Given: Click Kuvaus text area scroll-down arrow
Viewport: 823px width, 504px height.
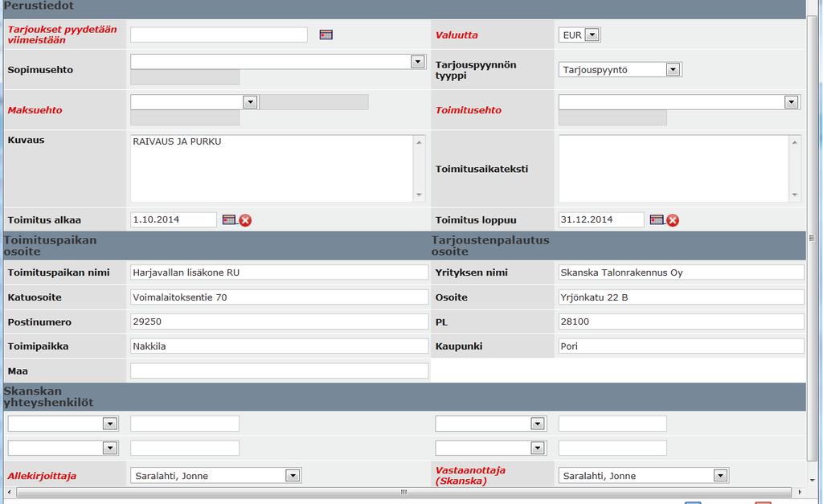Looking at the screenshot, I should 419,195.
